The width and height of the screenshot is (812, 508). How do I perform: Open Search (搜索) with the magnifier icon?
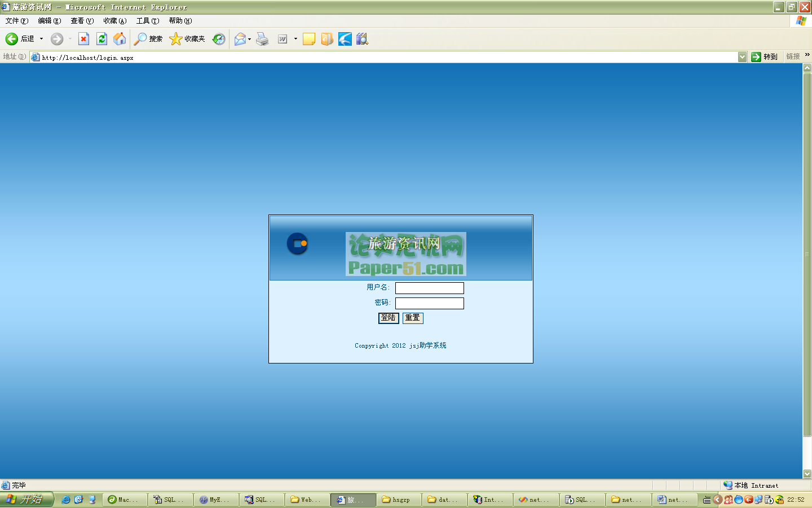(x=140, y=39)
